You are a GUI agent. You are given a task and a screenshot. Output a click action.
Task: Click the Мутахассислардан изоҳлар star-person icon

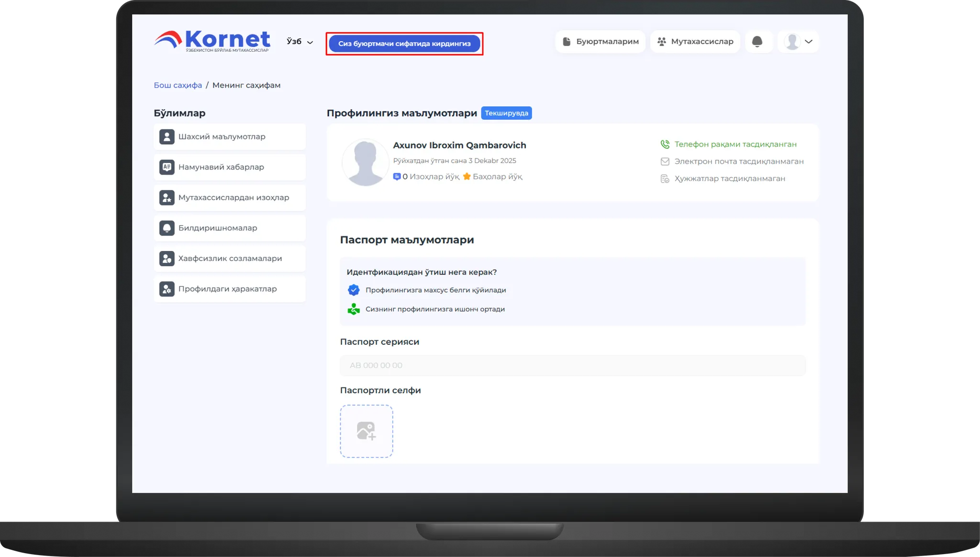pyautogui.click(x=167, y=198)
